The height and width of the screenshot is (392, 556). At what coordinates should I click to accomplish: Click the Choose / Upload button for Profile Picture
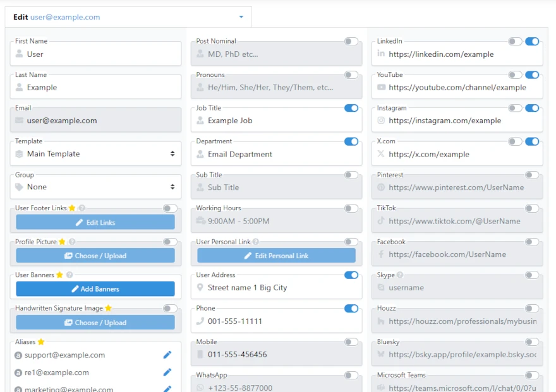[x=95, y=256]
